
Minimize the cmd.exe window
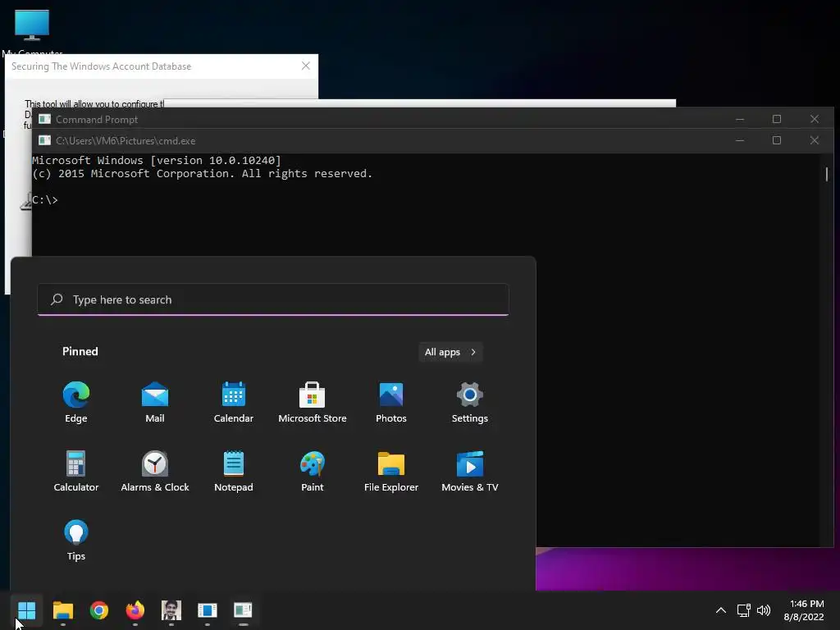740,140
